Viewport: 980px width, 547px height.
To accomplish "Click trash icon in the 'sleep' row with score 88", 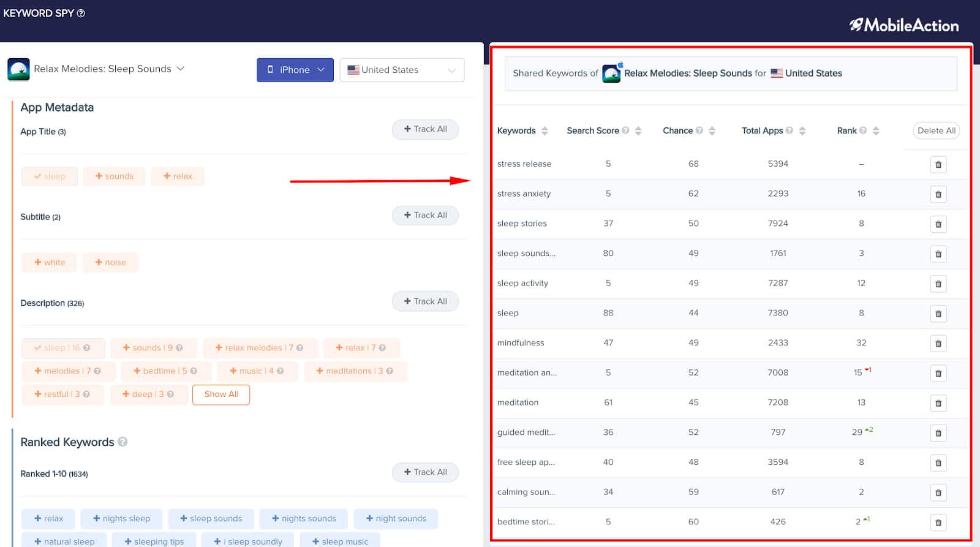I will pyautogui.click(x=938, y=314).
